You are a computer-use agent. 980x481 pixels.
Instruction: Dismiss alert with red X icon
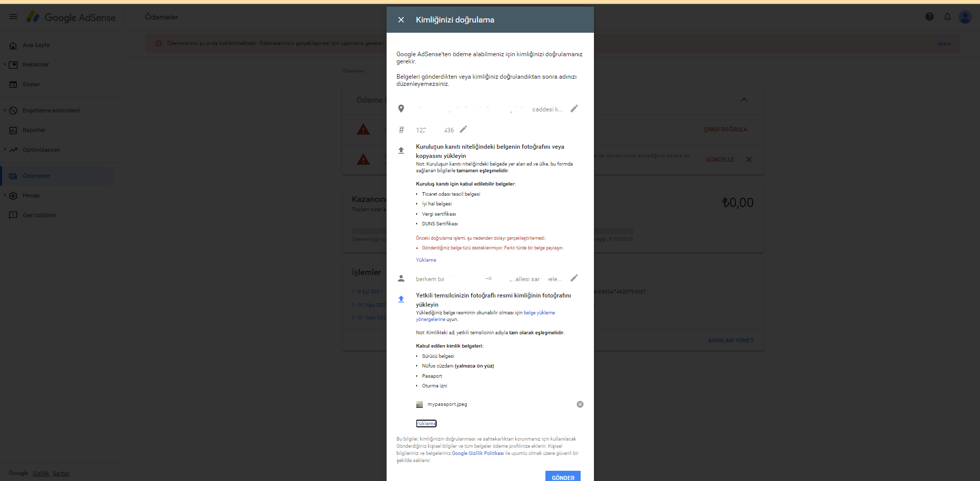pyautogui.click(x=749, y=159)
